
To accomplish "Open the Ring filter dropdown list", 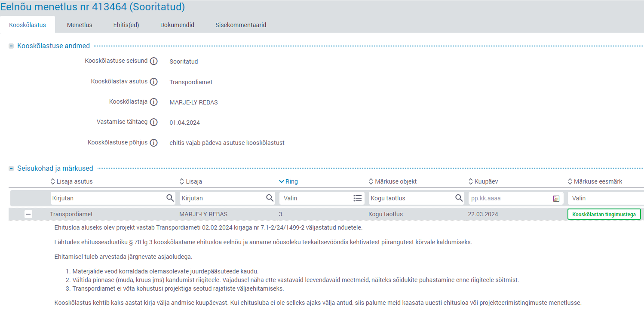I will pyautogui.click(x=357, y=198).
